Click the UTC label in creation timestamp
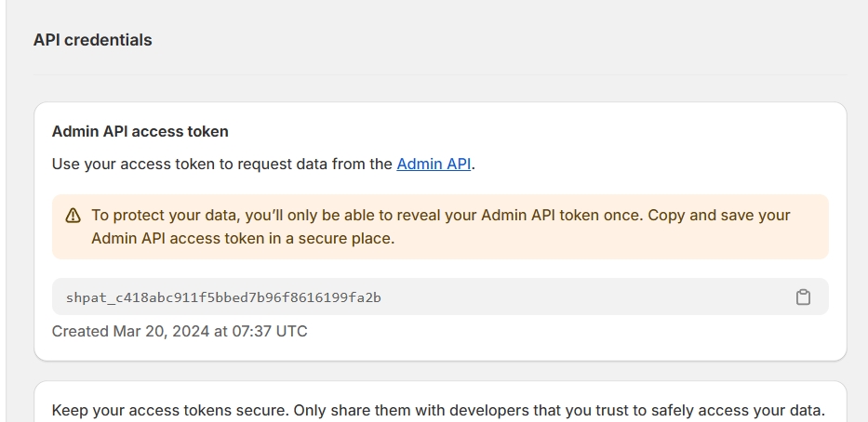The width and height of the screenshot is (868, 422). [292, 331]
